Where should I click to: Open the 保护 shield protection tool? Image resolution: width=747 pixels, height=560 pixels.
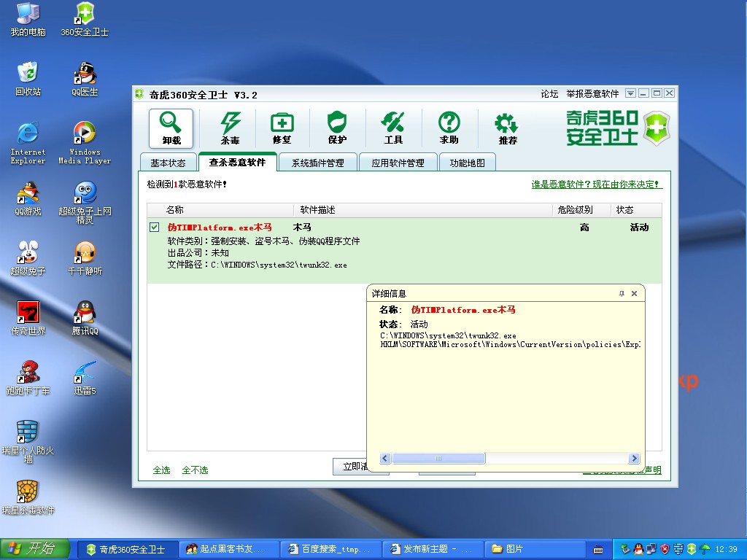[x=337, y=128]
